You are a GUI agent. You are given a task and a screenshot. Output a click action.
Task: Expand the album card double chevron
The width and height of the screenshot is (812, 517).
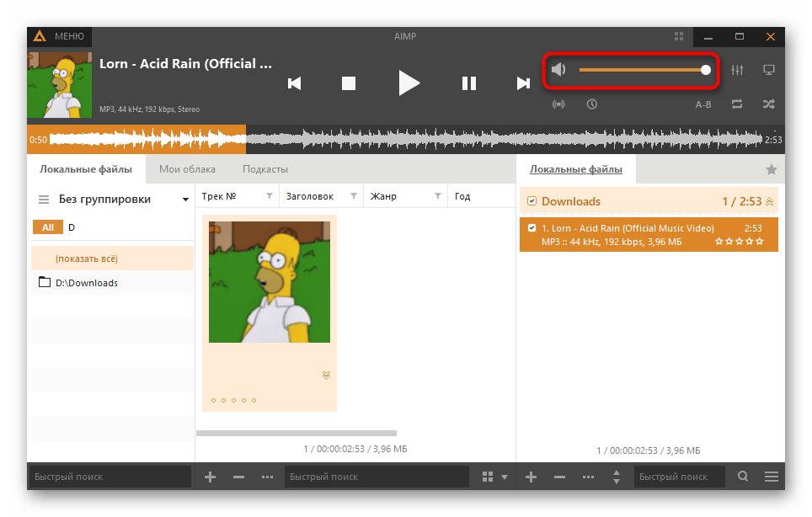pos(326,376)
